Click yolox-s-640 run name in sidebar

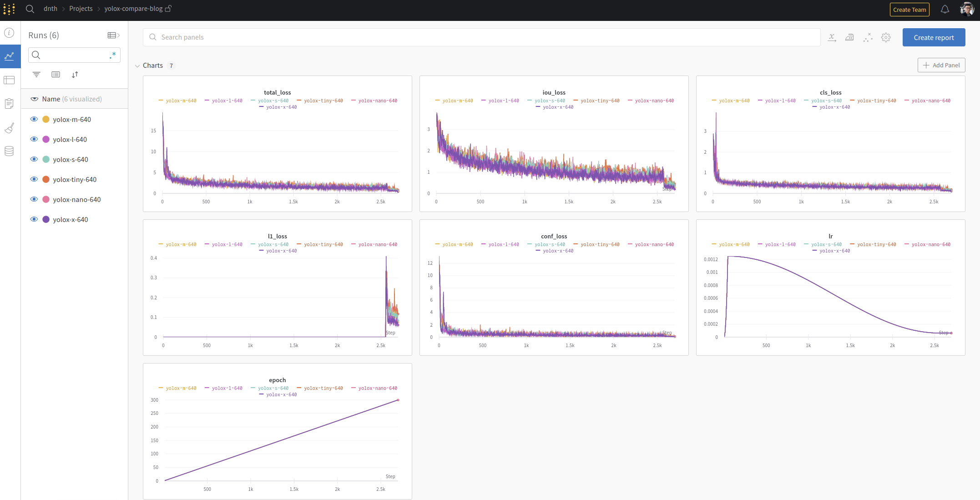[71, 159]
